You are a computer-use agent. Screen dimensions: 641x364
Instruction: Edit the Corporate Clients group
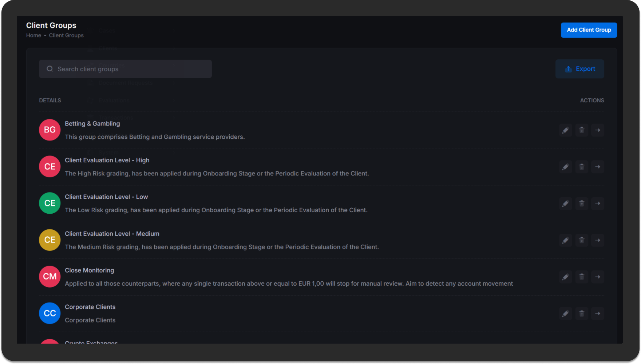(x=565, y=313)
